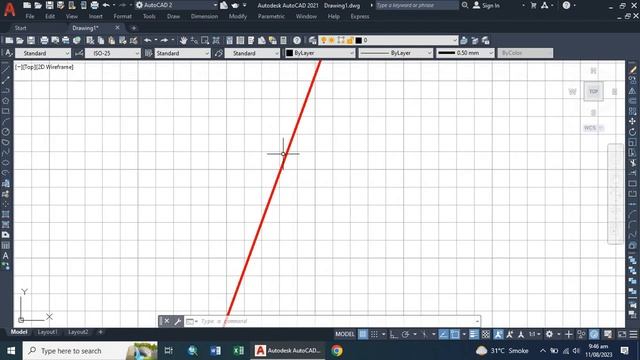The height and width of the screenshot is (360, 640).
Task: Click Save icon in Standard toolbar
Action: pyautogui.click(x=31, y=40)
